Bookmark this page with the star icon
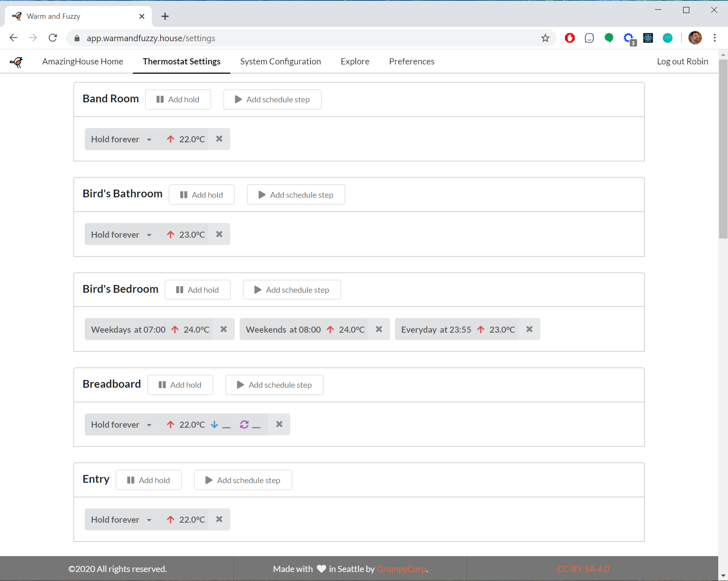The width and height of the screenshot is (728, 581). pos(545,38)
